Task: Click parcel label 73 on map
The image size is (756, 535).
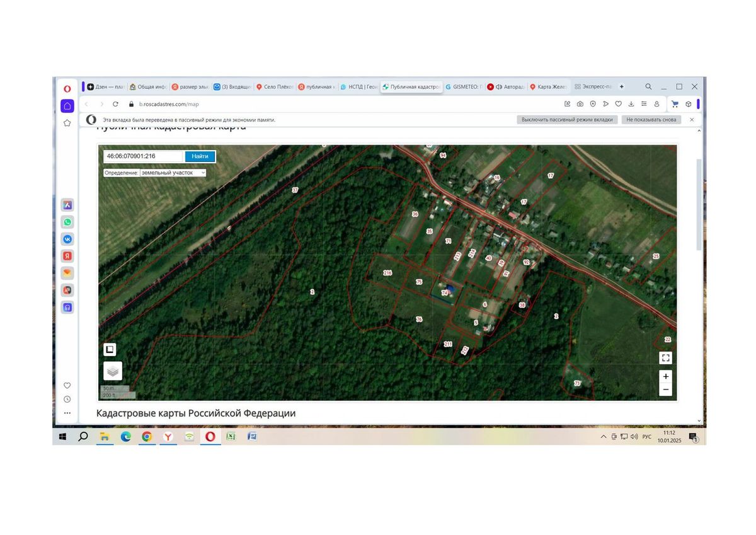Action: tap(577, 383)
